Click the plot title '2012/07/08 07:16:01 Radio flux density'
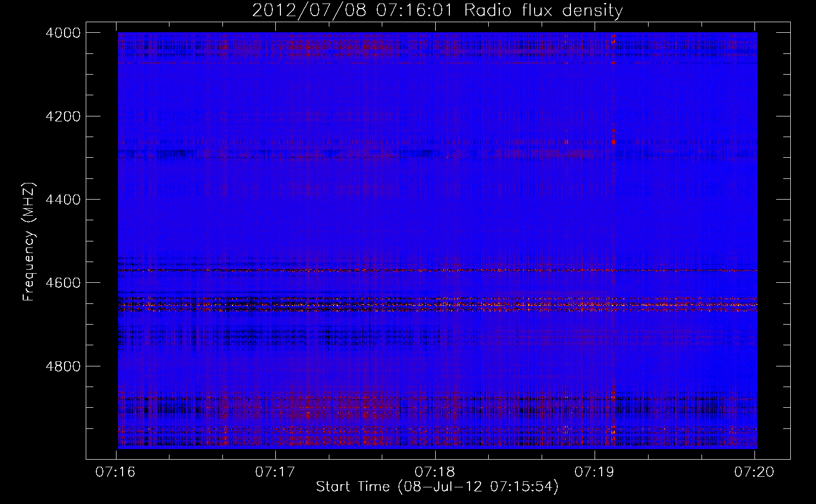The height and width of the screenshot is (504, 816). click(x=437, y=10)
